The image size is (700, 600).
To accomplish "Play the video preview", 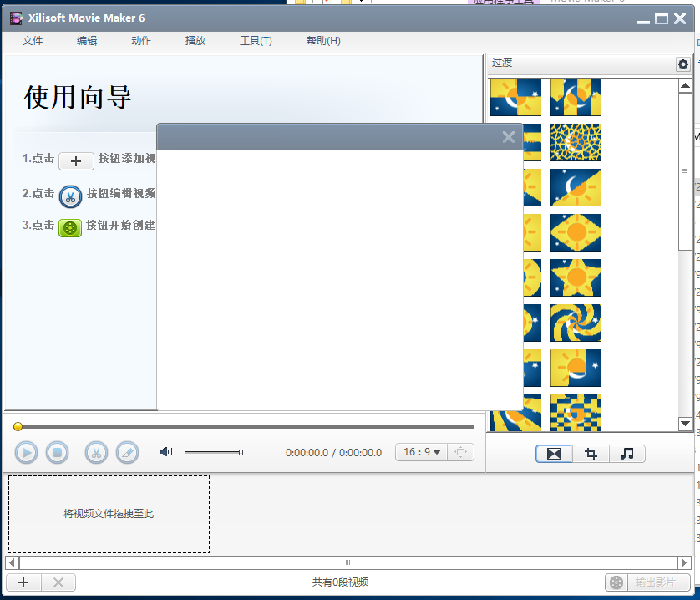I will click(x=26, y=452).
